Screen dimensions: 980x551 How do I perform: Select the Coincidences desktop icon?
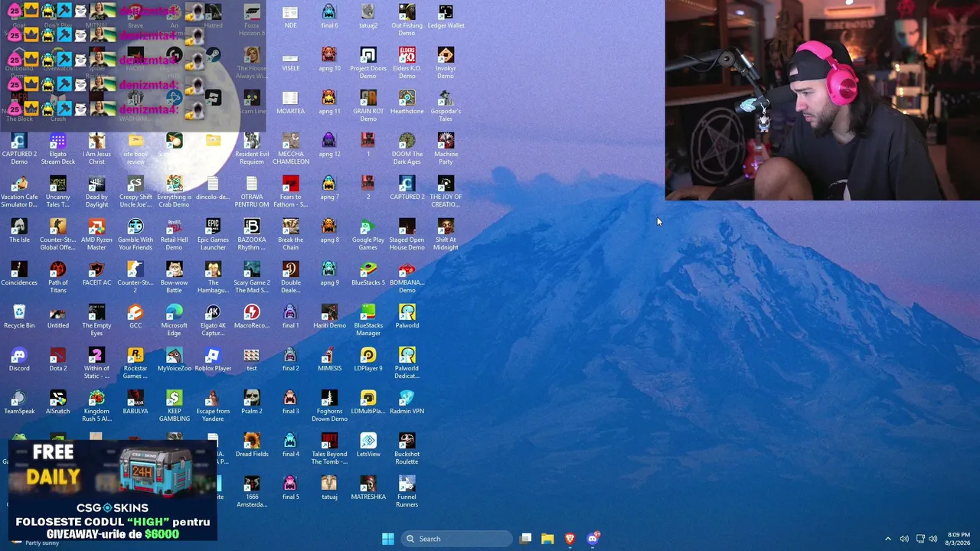pos(19,274)
